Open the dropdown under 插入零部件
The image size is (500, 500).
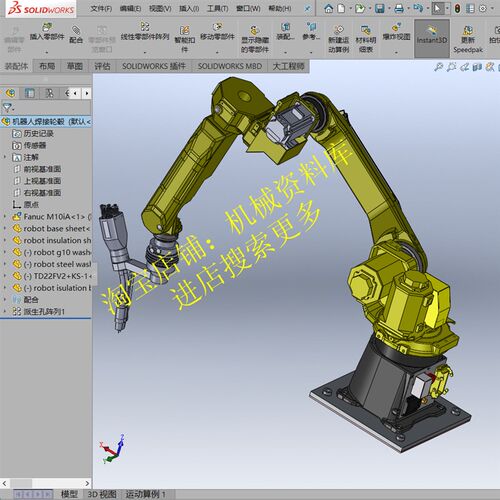click(47, 52)
